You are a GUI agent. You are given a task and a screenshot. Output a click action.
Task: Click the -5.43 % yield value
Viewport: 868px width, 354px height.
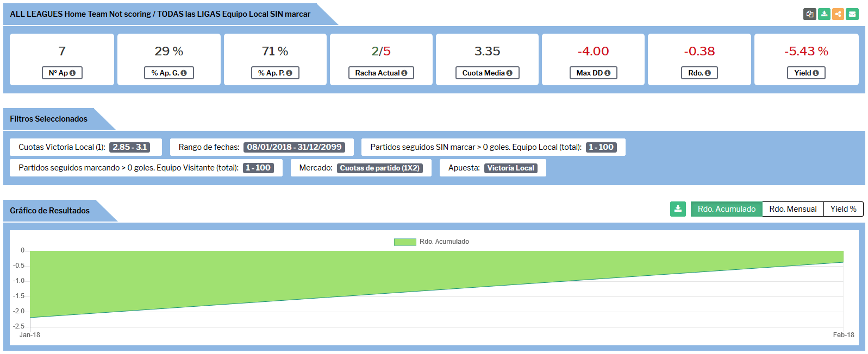(x=806, y=51)
